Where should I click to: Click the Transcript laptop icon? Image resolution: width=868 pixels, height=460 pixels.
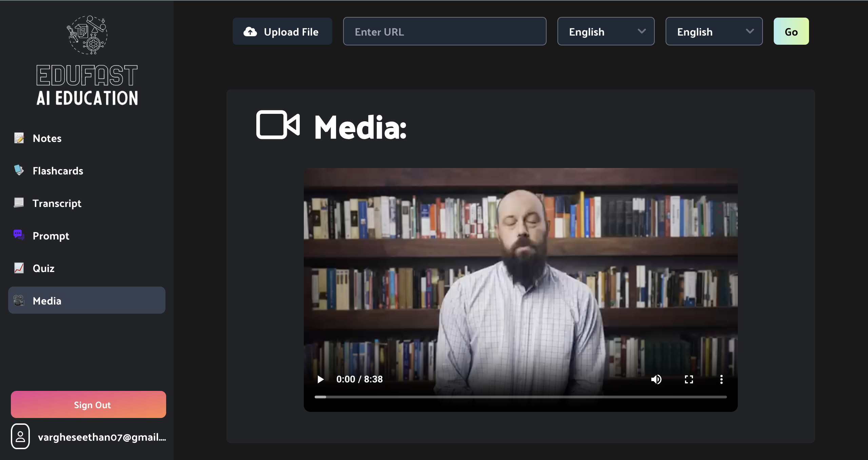click(19, 203)
